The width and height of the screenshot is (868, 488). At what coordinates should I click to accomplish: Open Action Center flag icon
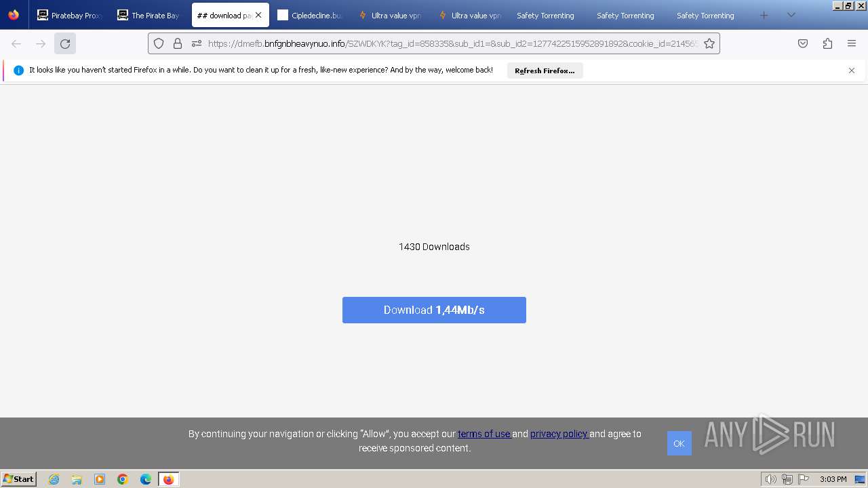[x=804, y=479]
